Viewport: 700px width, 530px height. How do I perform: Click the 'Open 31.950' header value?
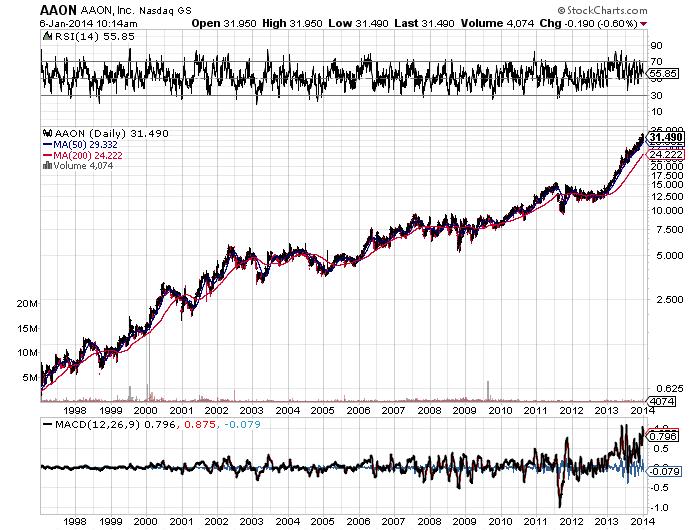(x=224, y=23)
